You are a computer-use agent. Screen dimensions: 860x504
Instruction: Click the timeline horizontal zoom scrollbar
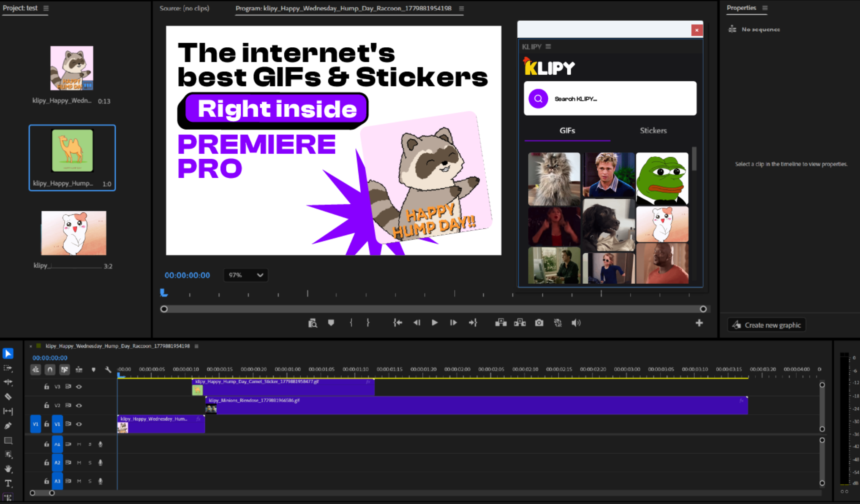(x=42, y=493)
